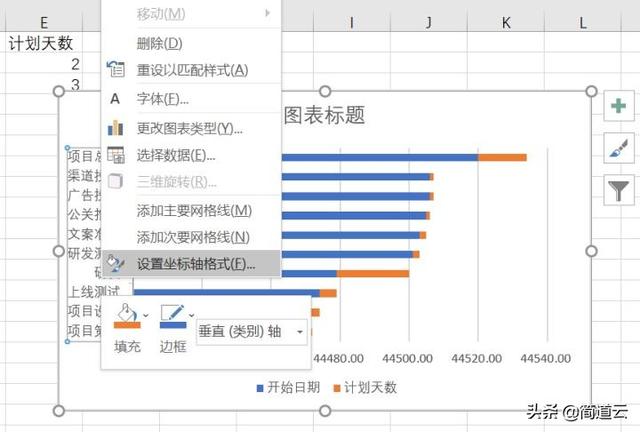Click the reset to match style icon
Viewport: 640px width, 432px height.
[x=116, y=70]
